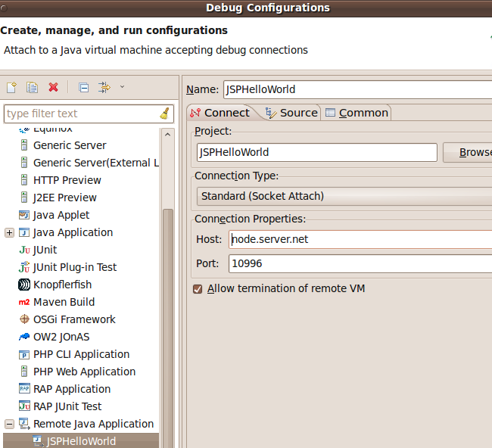
Task: Open the Connection Type dropdown
Action: coord(344,196)
